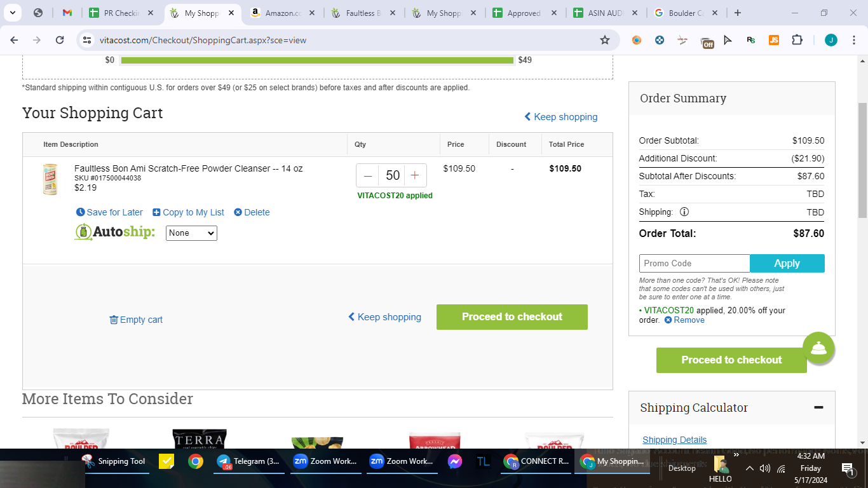This screenshot has width=868, height=488.
Task: View site information icon beside the URL
Action: click(87, 40)
